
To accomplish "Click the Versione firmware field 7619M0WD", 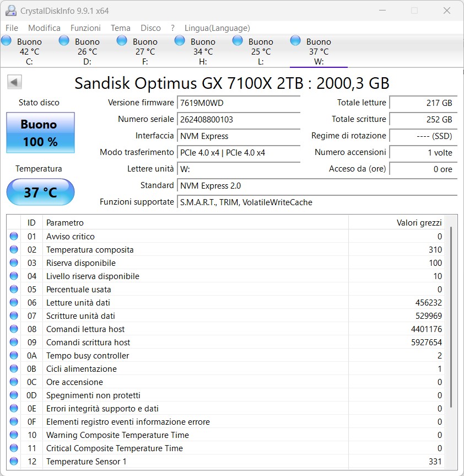I will coord(239,103).
